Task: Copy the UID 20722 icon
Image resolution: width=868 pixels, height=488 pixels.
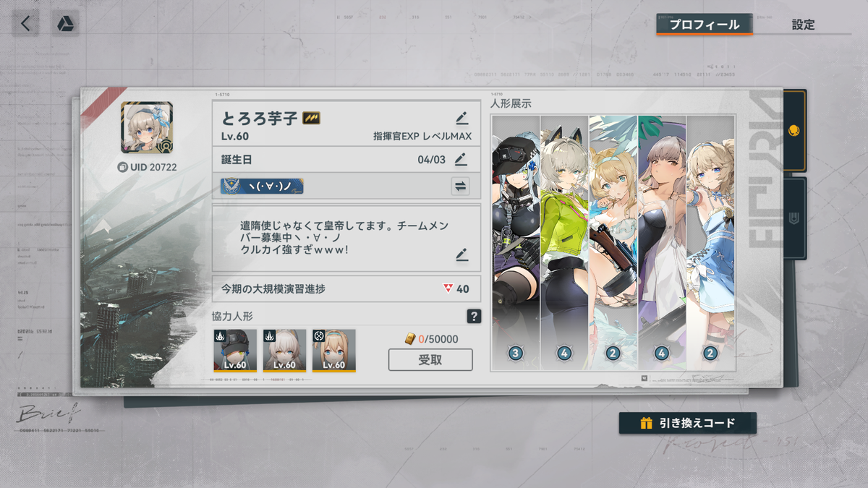Action: pyautogui.click(x=123, y=167)
